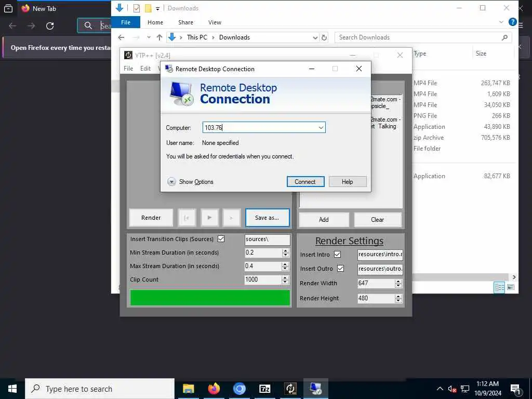Click the muted volume tray icon
532x399 pixels.
point(452,389)
